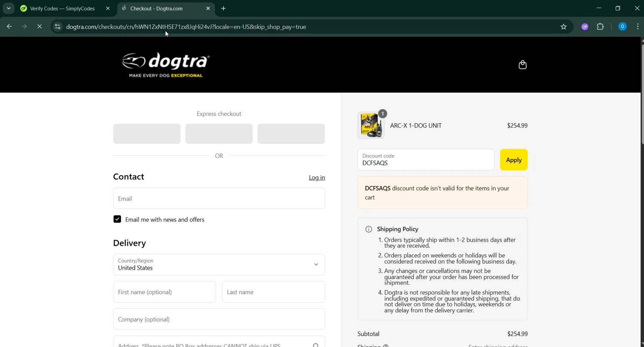Click the invalid discount code error message

(443, 193)
